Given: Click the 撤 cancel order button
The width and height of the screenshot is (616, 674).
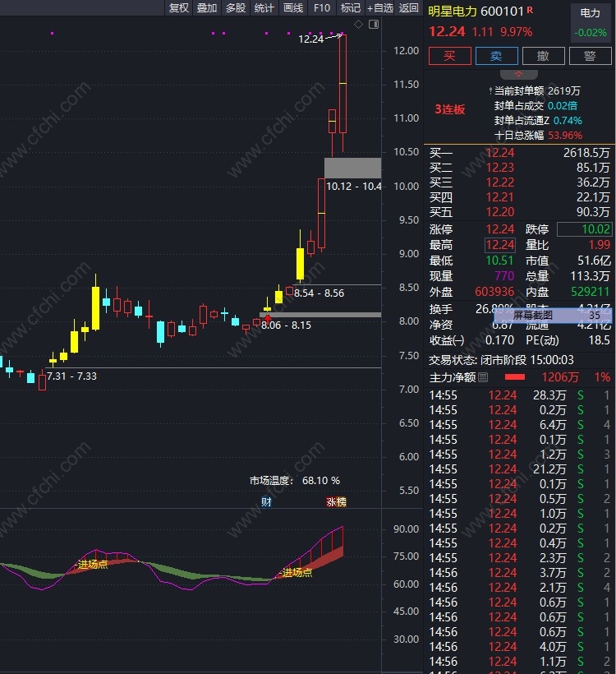Looking at the screenshot, I should pos(543,56).
